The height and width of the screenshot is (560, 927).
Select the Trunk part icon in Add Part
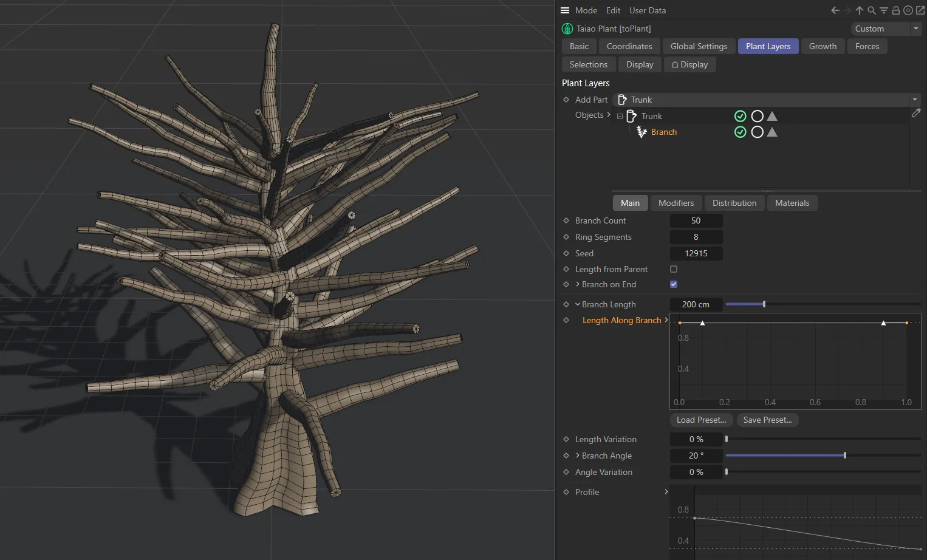click(x=622, y=100)
